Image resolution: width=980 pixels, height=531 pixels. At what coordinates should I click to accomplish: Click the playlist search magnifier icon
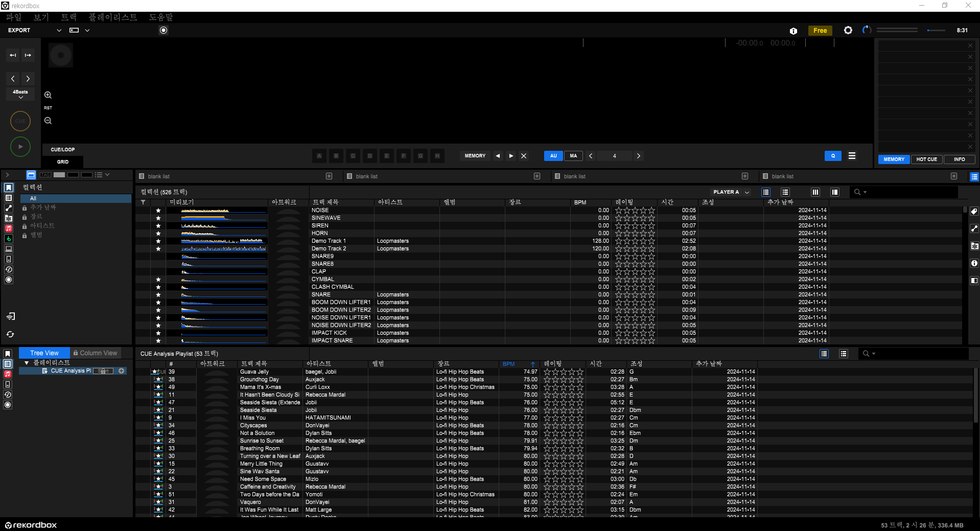866,354
